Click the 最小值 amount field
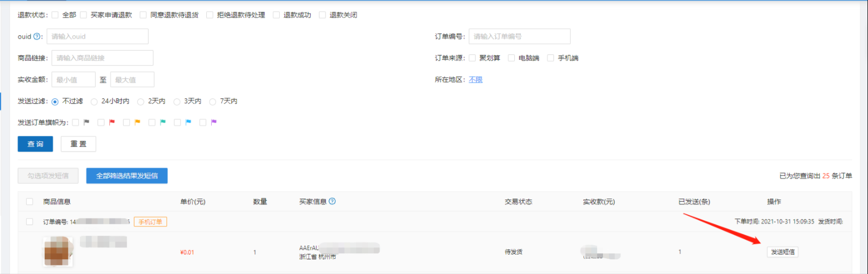868x274 pixels. pyautogui.click(x=73, y=79)
